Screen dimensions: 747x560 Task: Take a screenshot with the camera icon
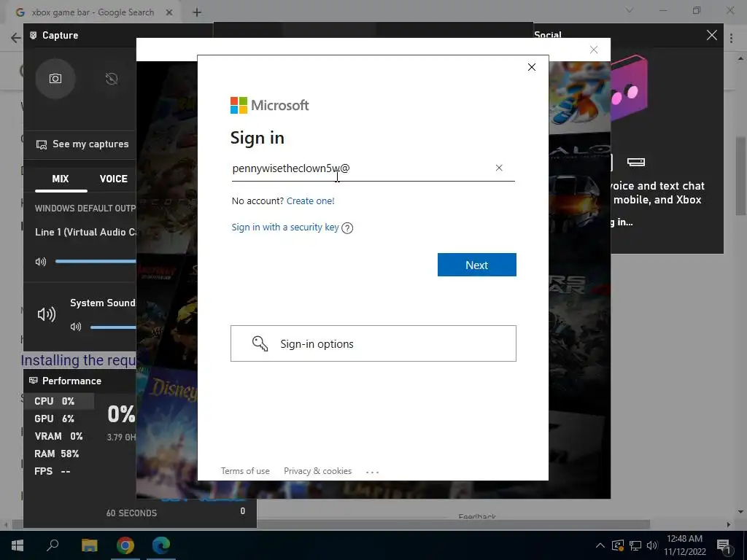tap(55, 79)
